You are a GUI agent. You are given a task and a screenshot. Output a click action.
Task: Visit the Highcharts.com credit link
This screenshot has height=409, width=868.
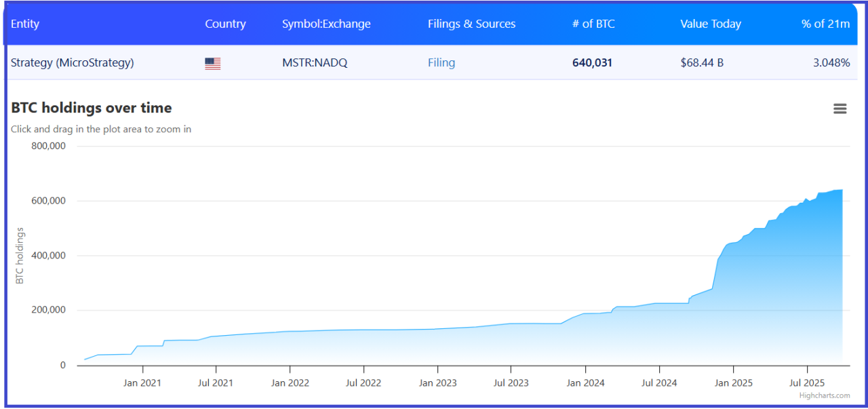coord(824,395)
